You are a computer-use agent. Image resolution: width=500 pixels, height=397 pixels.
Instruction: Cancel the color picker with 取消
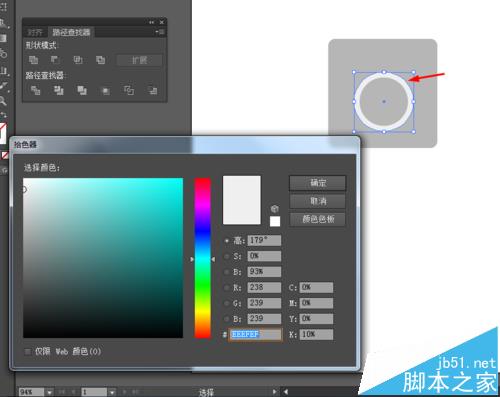(x=318, y=201)
